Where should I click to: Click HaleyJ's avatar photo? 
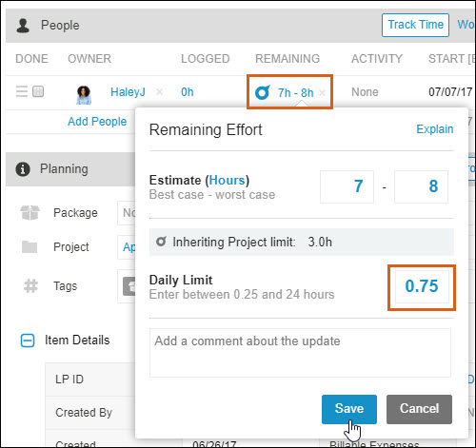[x=84, y=95]
